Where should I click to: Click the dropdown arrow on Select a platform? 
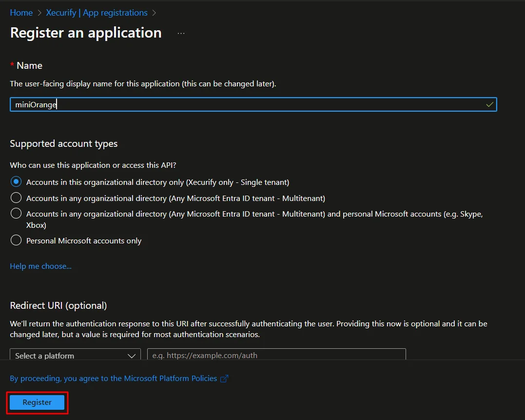(131, 355)
